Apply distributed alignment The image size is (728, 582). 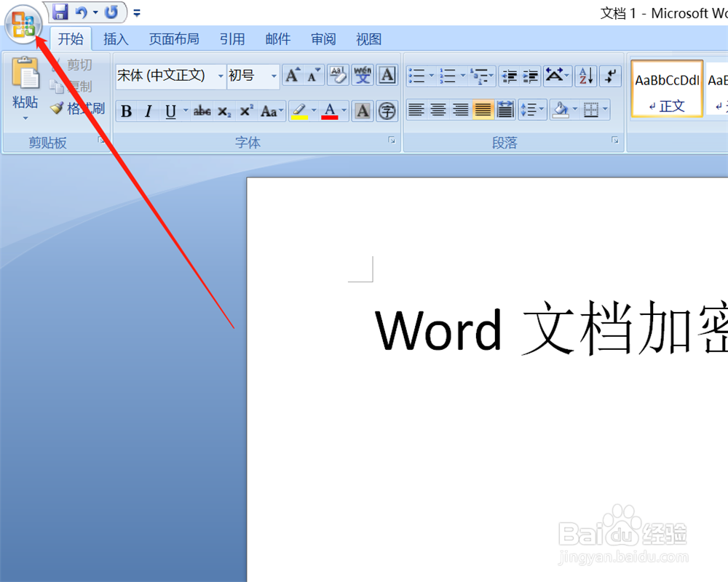[505, 110]
